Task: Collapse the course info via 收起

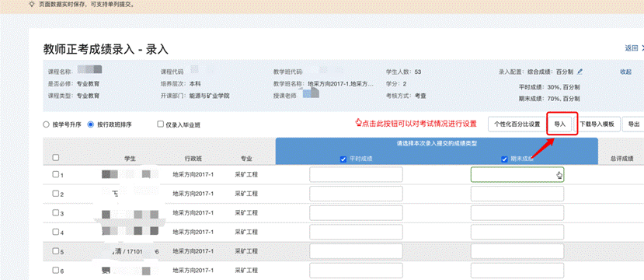Action: pos(625,72)
